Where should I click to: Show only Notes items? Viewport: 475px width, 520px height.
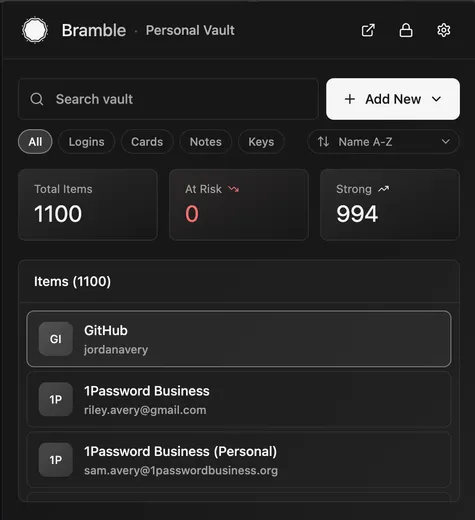click(x=206, y=142)
